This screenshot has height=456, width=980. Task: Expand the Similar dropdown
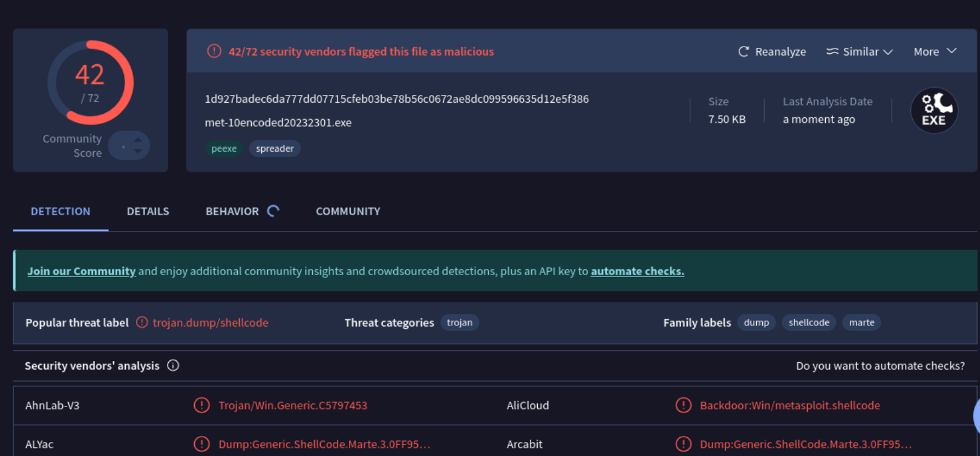click(860, 51)
